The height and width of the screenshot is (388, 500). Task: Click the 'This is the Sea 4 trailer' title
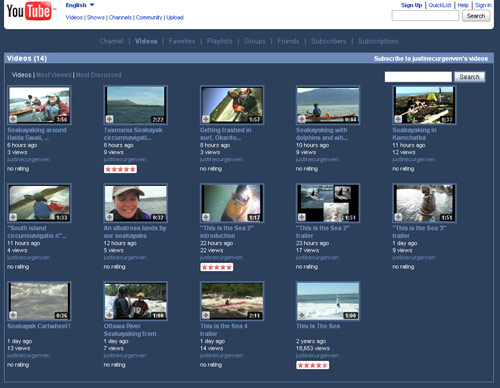(x=224, y=330)
